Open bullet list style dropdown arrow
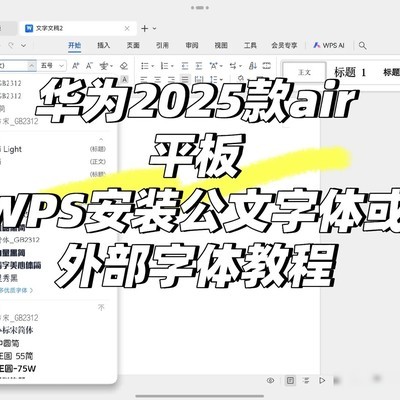This screenshot has width=400, height=400. coord(152,66)
